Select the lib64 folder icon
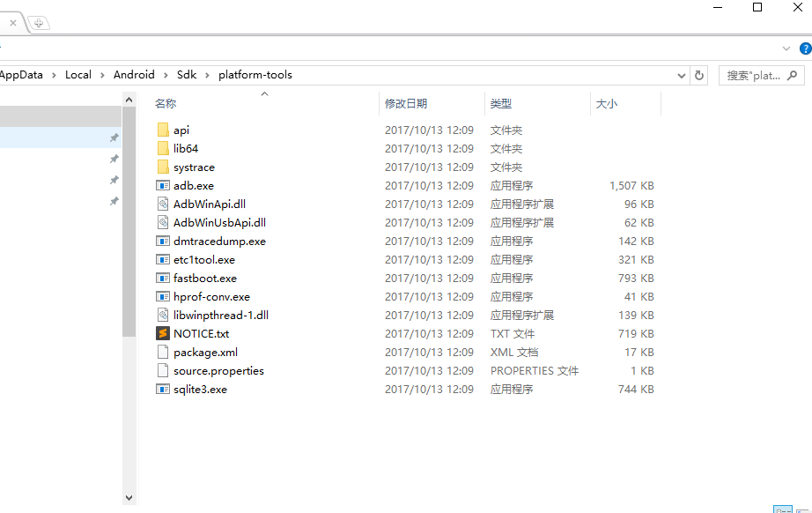The width and height of the screenshot is (812, 513). coord(163,148)
